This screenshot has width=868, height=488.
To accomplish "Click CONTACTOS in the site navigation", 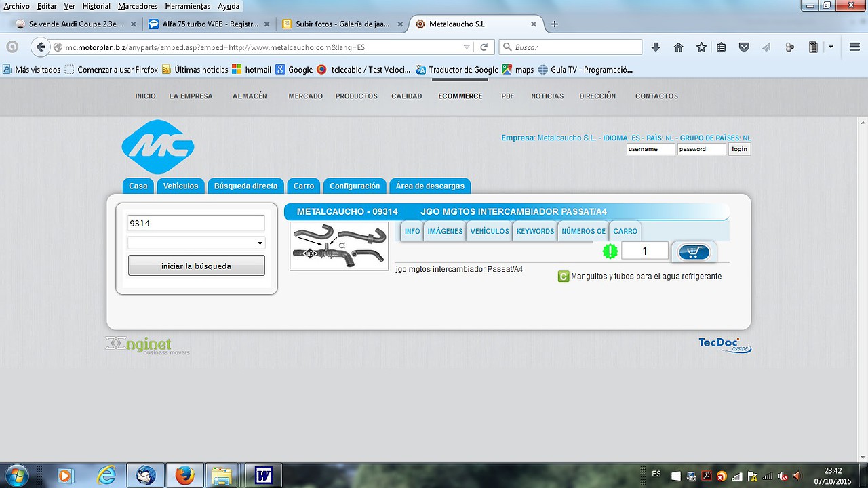I will point(656,96).
